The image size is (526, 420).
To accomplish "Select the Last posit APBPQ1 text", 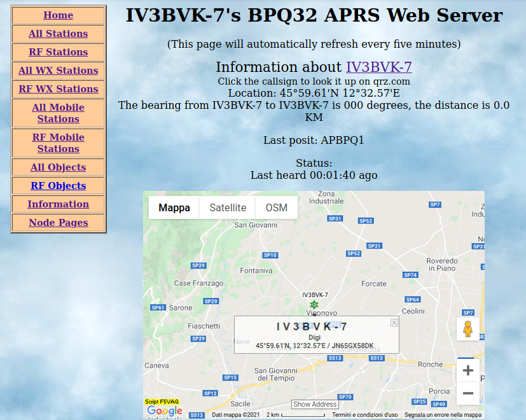I will [314, 140].
